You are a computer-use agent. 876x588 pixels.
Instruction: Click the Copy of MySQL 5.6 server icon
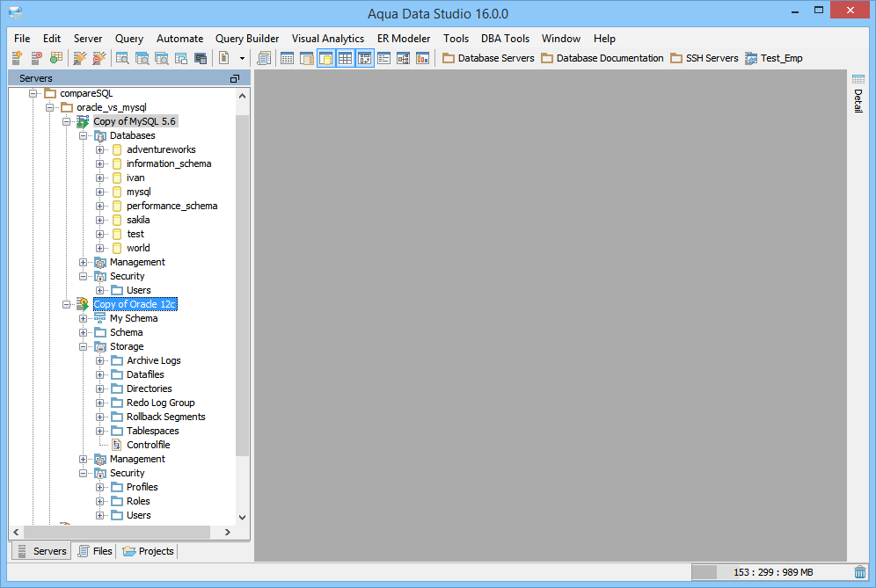(83, 121)
